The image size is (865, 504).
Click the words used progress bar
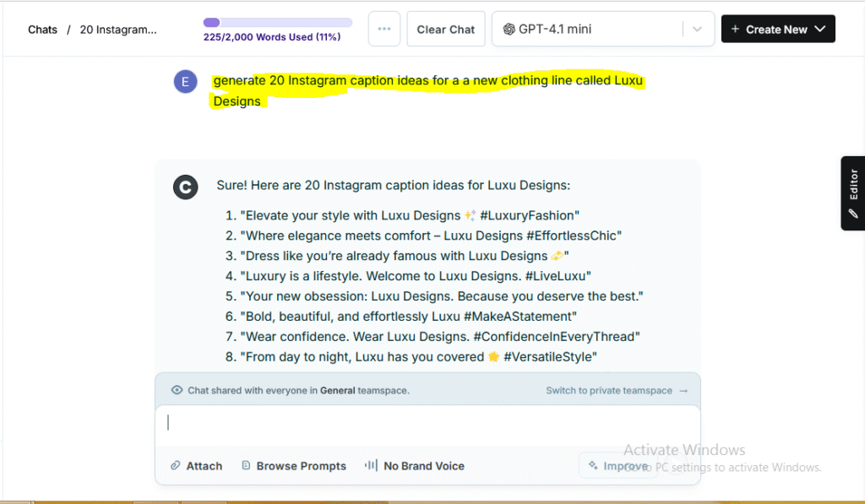click(x=277, y=23)
